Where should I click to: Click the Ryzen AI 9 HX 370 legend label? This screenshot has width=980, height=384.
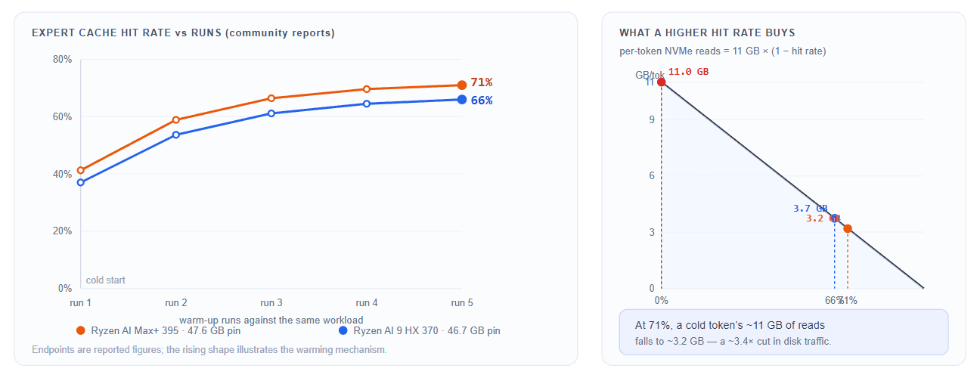click(x=427, y=331)
